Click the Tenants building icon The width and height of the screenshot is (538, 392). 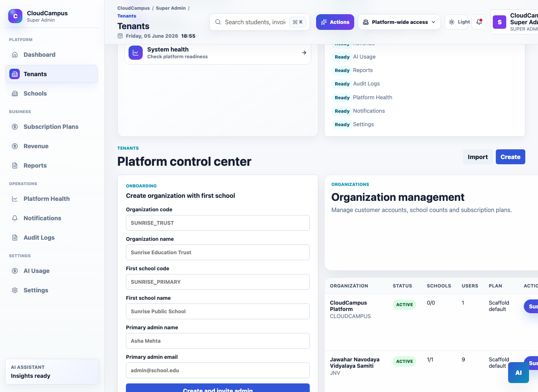tap(15, 74)
